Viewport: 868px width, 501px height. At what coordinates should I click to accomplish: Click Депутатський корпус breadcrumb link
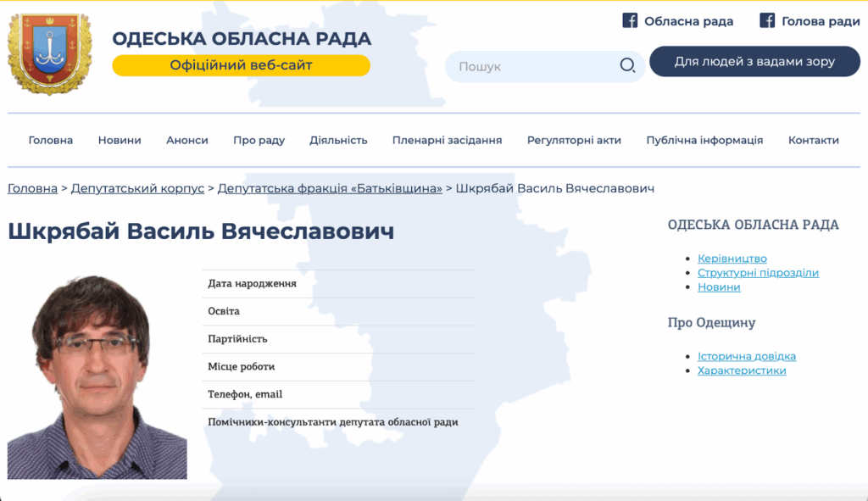click(x=137, y=188)
